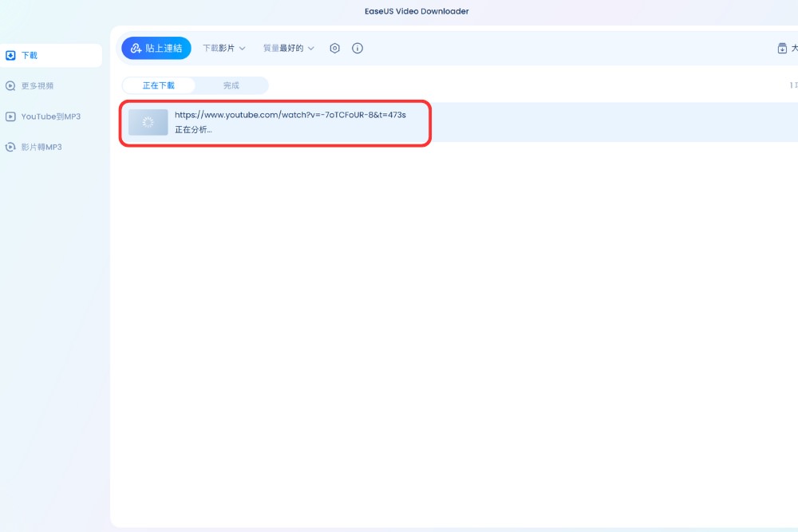Click the 貼上連結 paste link button
The width and height of the screenshot is (798, 532).
pyautogui.click(x=156, y=48)
